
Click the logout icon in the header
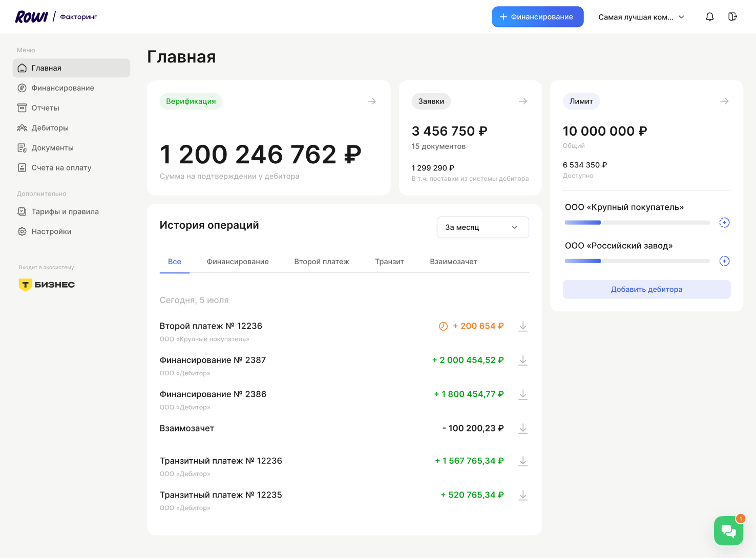(x=732, y=17)
